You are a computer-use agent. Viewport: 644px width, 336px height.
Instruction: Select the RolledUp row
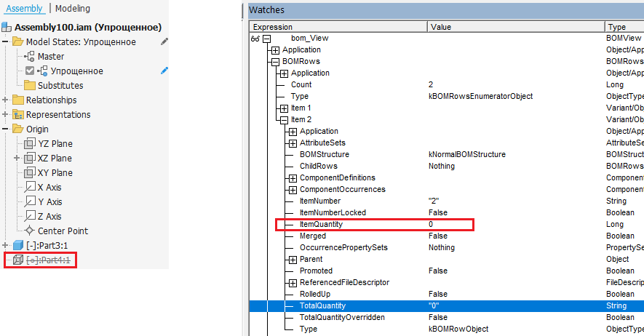tap(447, 294)
